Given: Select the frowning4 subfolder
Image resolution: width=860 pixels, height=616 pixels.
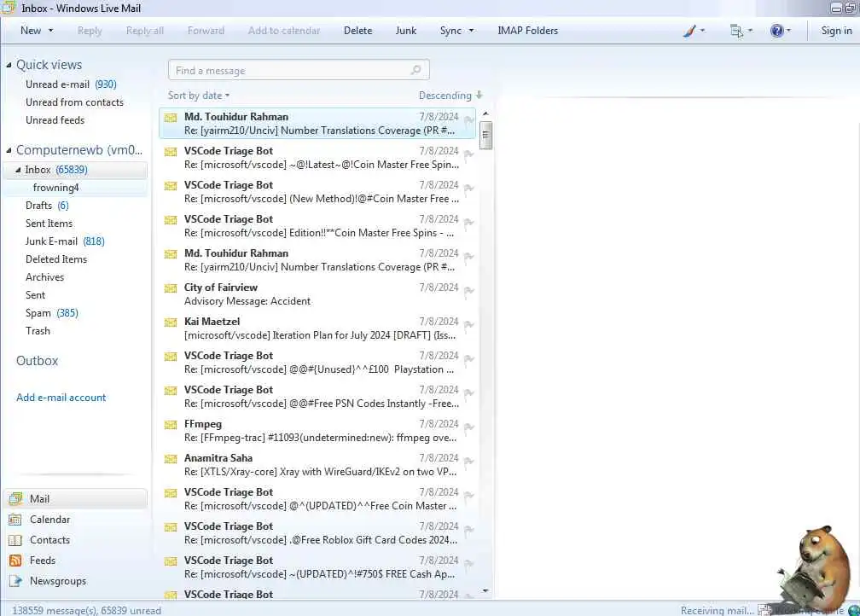Looking at the screenshot, I should click(56, 188).
